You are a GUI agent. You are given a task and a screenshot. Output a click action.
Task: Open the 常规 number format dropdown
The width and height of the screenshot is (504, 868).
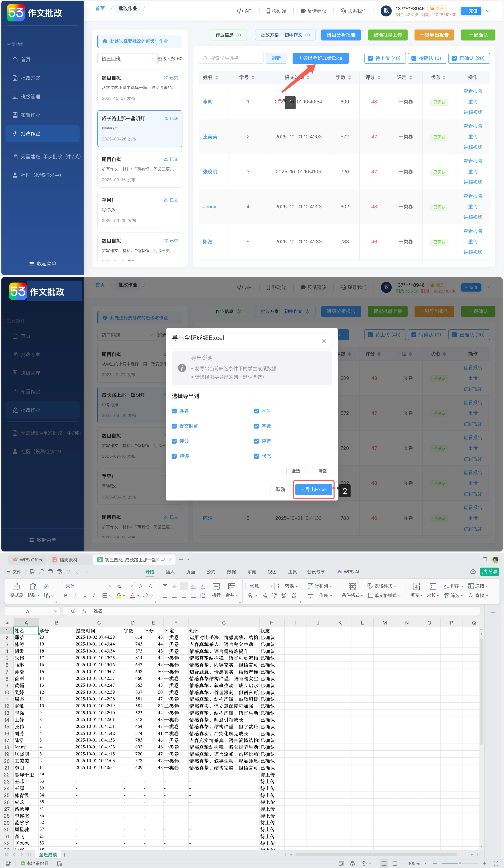[x=271, y=586]
